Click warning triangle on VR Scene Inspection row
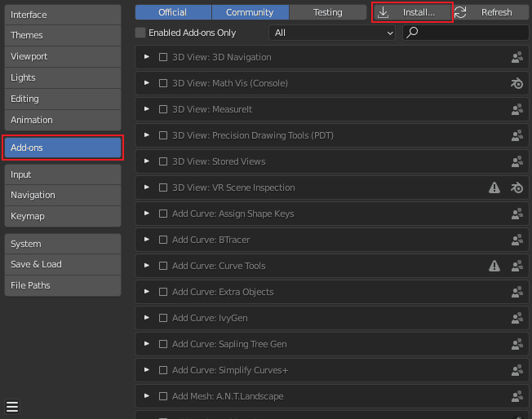The height and width of the screenshot is (419, 532). pyautogui.click(x=494, y=187)
